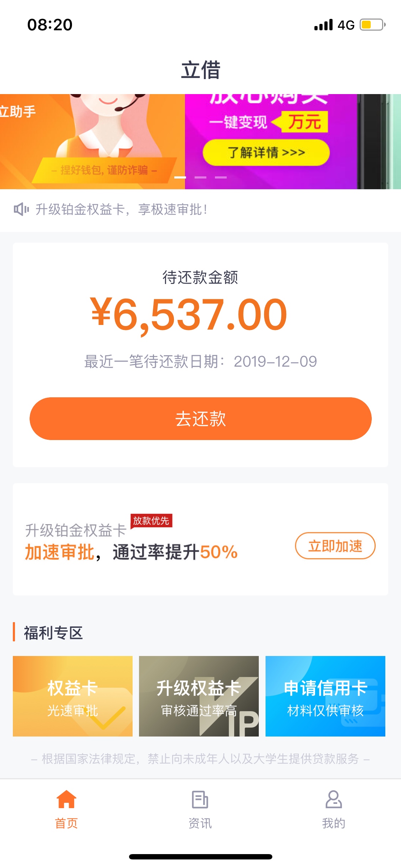The image size is (401, 868).
Task: Tap the speaker announcement icon
Action: [x=21, y=209]
